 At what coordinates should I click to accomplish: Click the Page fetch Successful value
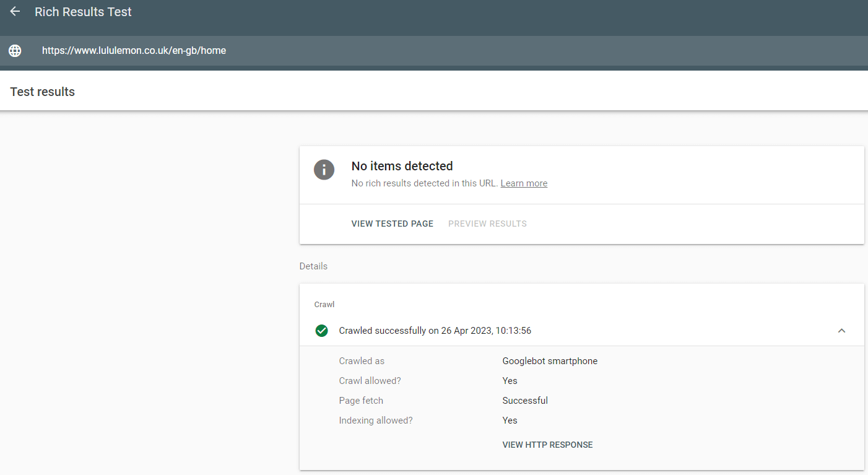(525, 401)
